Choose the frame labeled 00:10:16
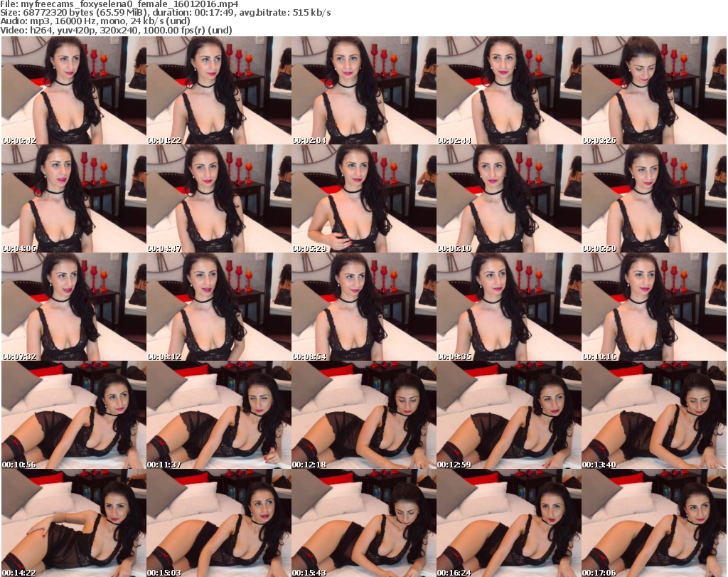The image size is (728, 577). coord(654,307)
